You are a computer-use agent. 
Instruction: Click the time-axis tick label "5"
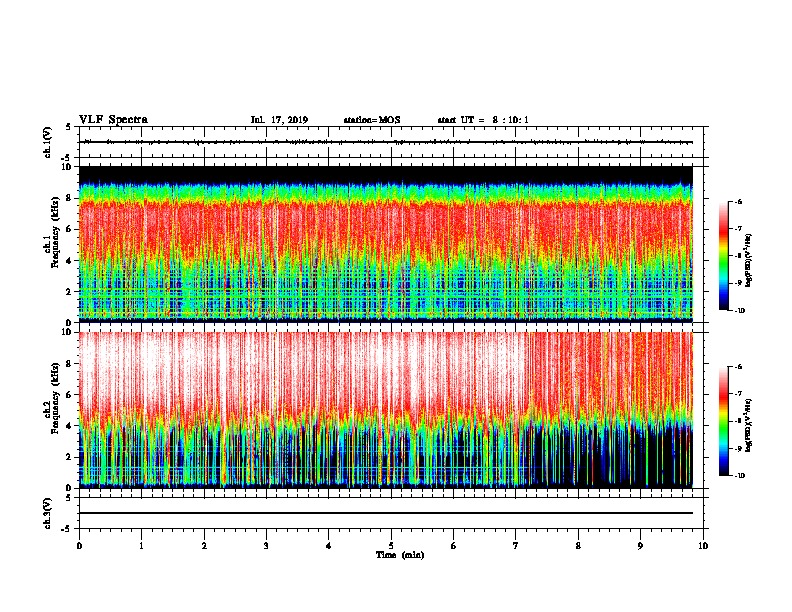click(391, 546)
